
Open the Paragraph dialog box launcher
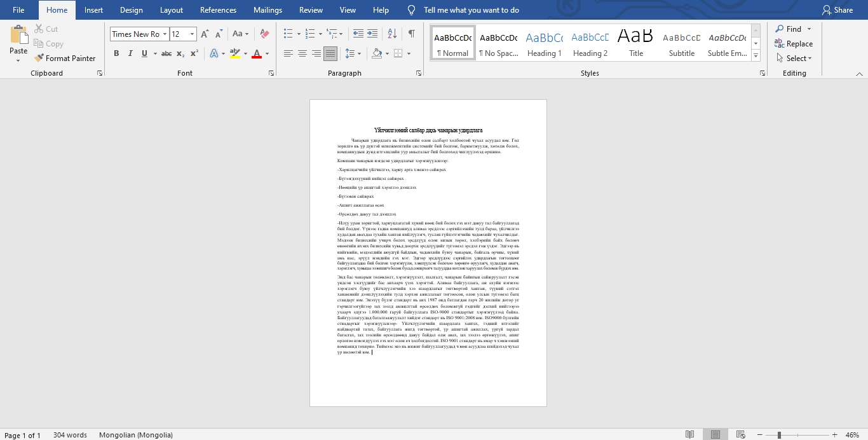coord(419,74)
